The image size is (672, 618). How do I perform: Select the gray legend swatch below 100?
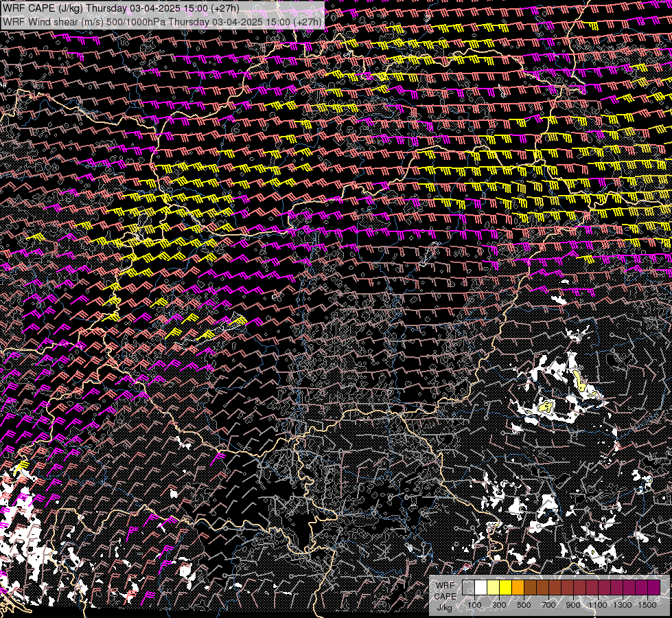[x=468, y=587]
